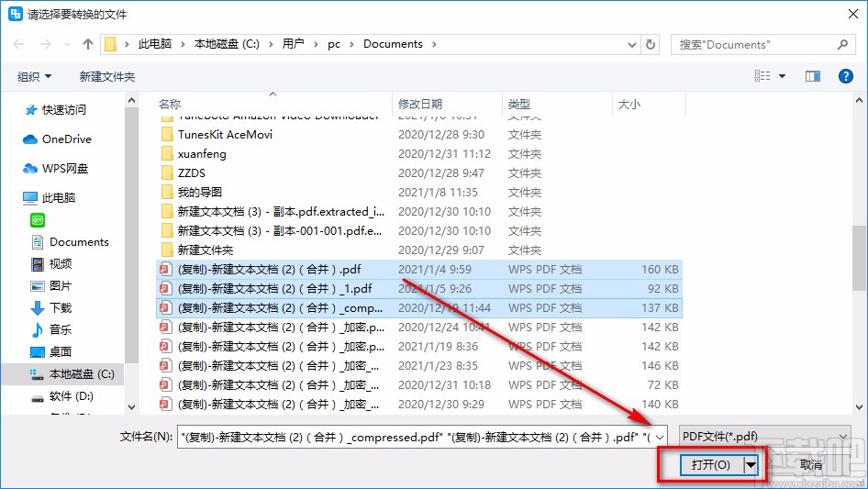This screenshot has width=868, height=489.
Task: Go forward with the forward arrow
Action: tap(45, 44)
